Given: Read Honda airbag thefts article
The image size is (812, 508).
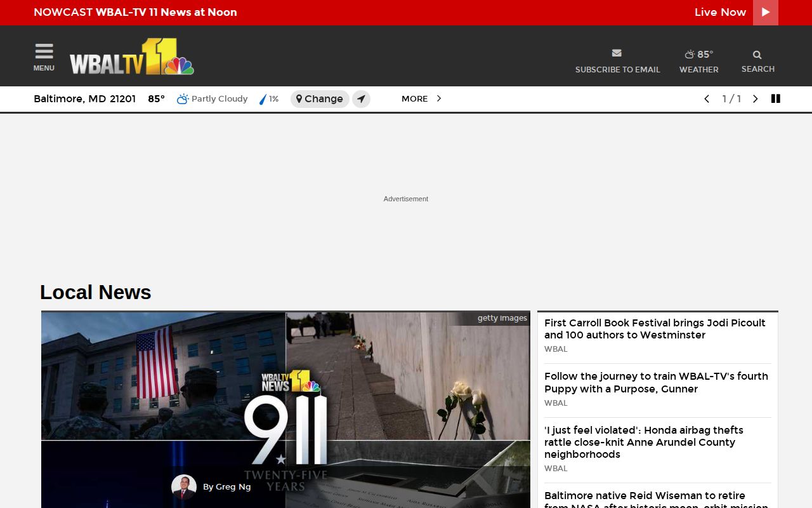Looking at the screenshot, I should [x=644, y=442].
